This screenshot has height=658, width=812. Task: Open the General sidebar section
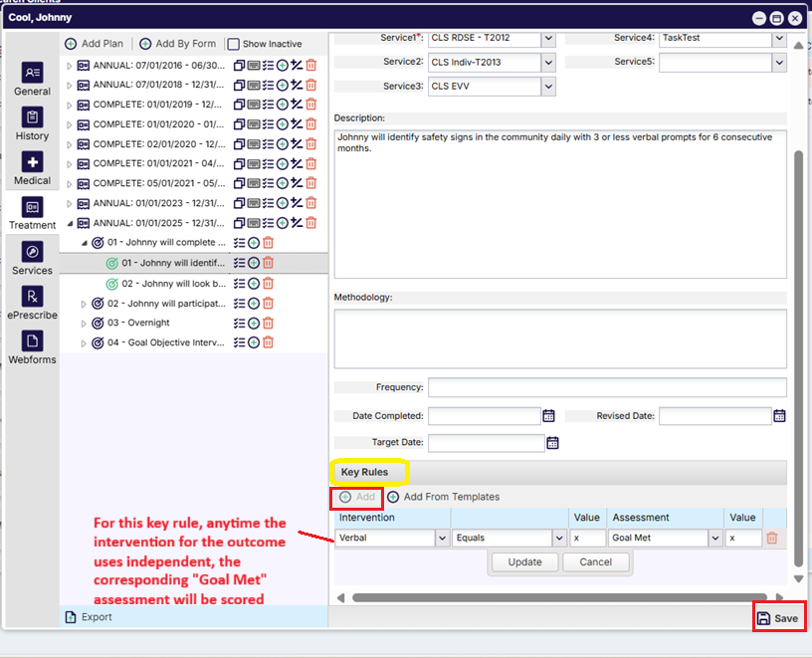coord(32,79)
